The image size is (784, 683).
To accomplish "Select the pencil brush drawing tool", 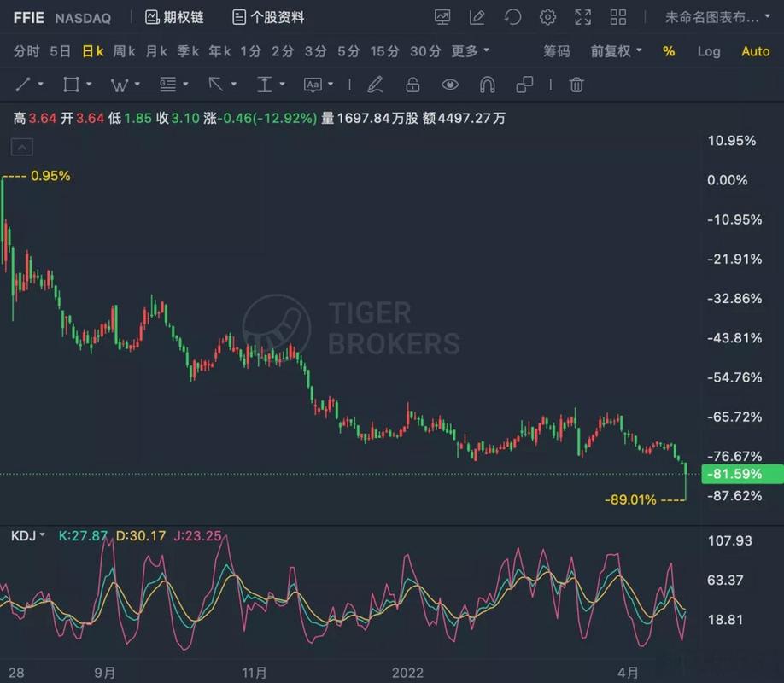I will pyautogui.click(x=375, y=85).
